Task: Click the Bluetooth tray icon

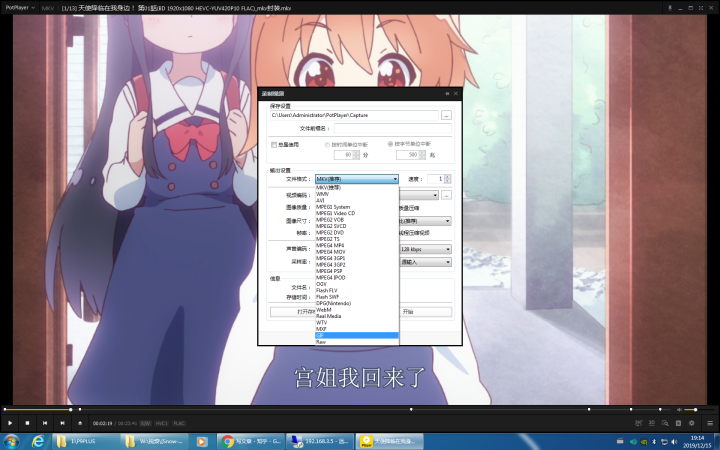Action: pyautogui.click(x=654, y=442)
